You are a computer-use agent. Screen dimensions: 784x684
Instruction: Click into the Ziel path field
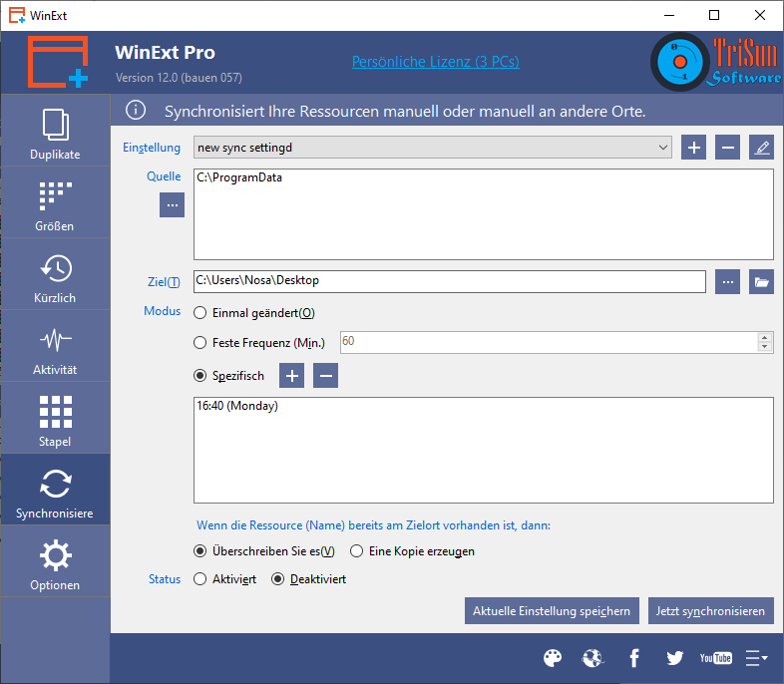pos(450,282)
